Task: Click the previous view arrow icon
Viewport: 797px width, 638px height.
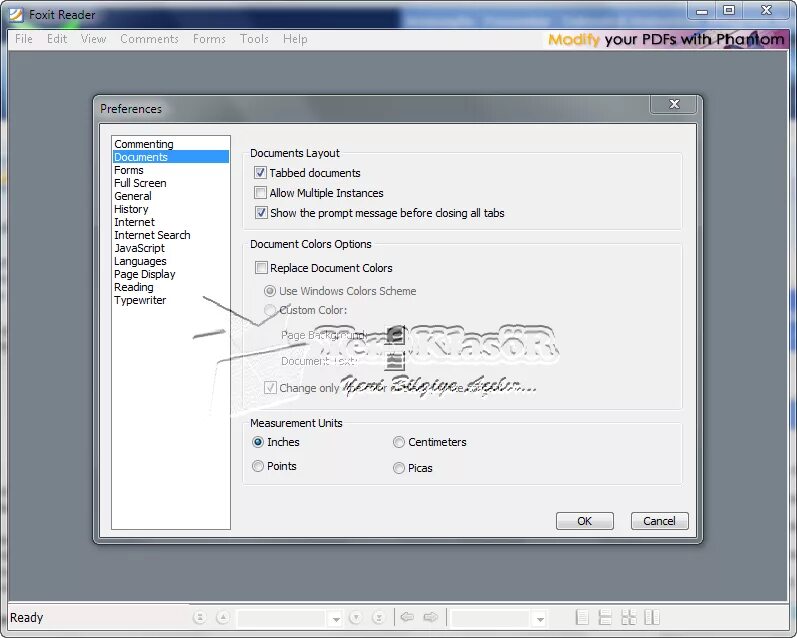Action: click(407, 617)
